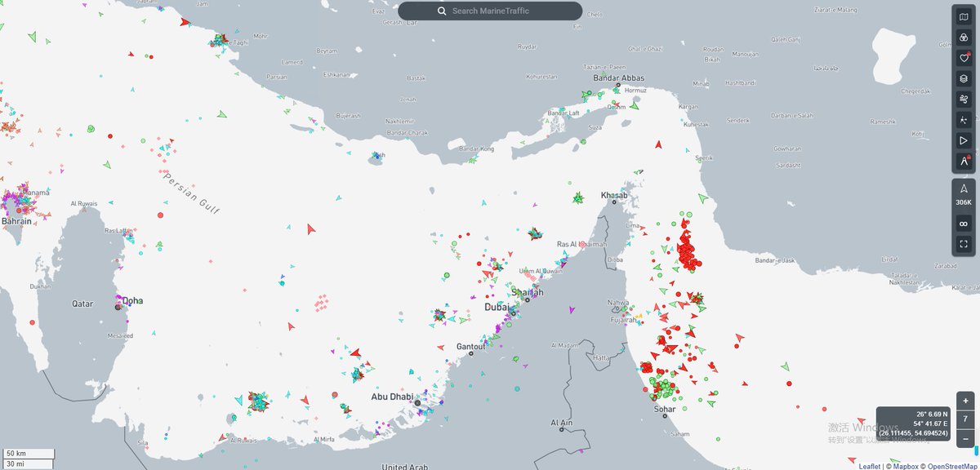Click the Dukhan label in Qatar
980x470 pixels.
[x=40, y=286]
